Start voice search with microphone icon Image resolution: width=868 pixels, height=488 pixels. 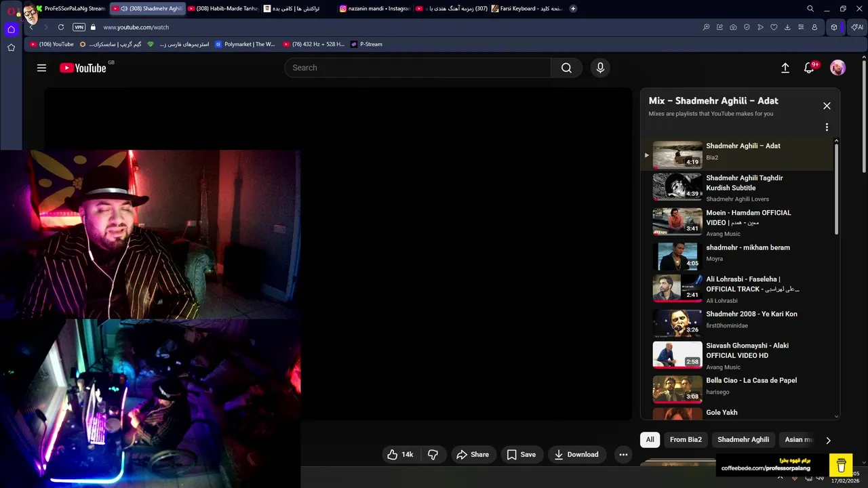(599, 68)
